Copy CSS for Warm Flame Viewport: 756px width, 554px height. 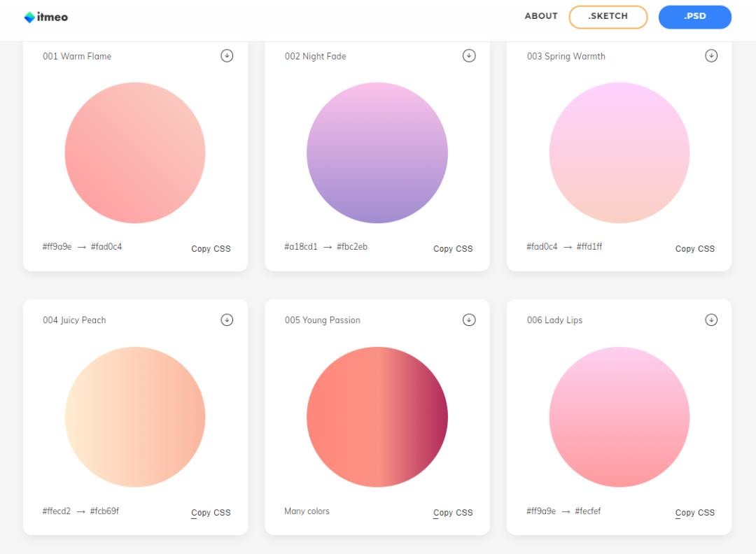[x=211, y=248]
